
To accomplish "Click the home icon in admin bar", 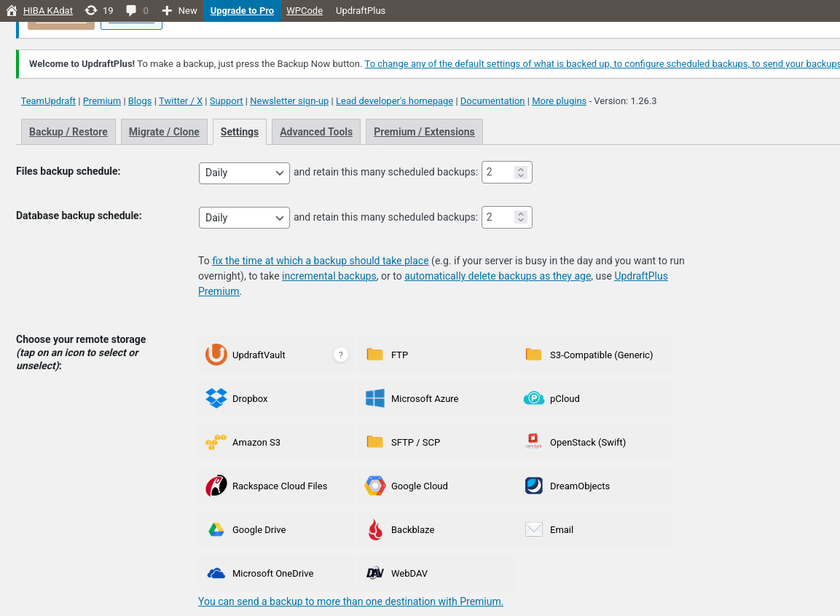I will pyautogui.click(x=12, y=11).
